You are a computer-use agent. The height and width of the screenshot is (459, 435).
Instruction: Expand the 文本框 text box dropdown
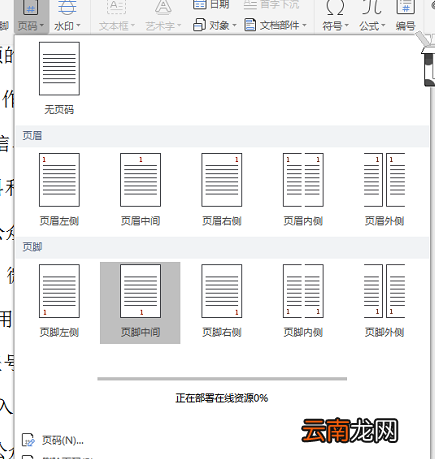click(117, 26)
